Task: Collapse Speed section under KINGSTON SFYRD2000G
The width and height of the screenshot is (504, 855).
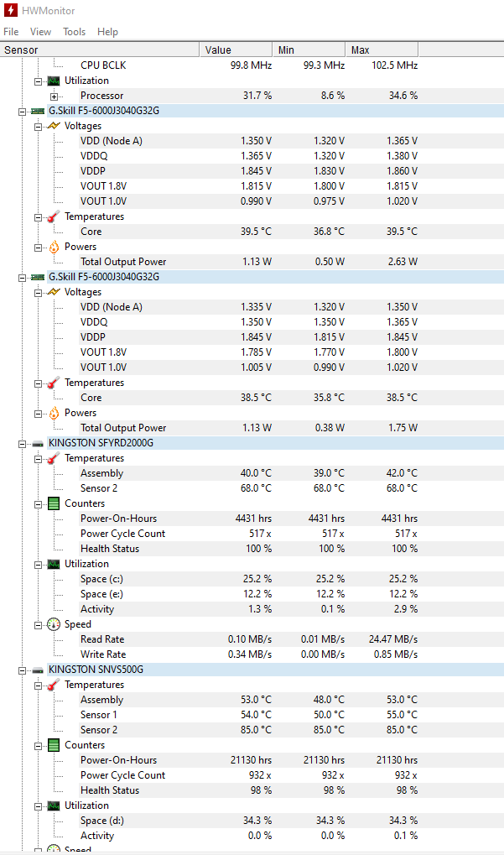Action: click(38, 624)
